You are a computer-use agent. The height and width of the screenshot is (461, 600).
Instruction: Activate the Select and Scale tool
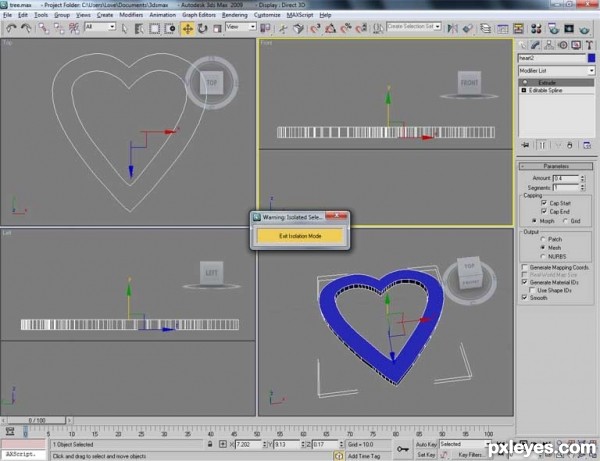[217, 28]
